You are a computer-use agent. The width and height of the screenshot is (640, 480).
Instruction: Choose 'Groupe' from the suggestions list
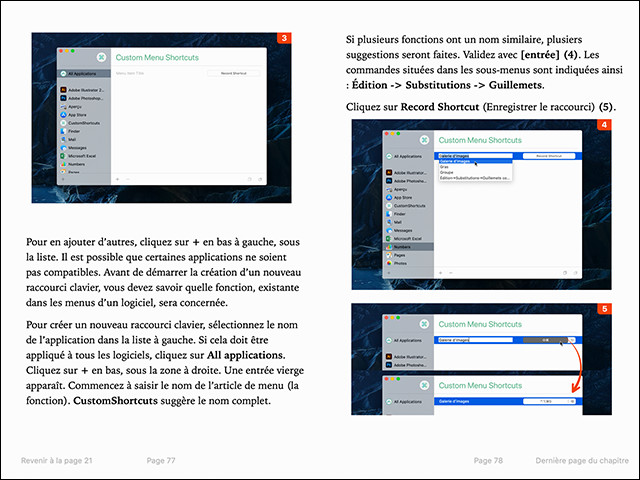pos(446,172)
